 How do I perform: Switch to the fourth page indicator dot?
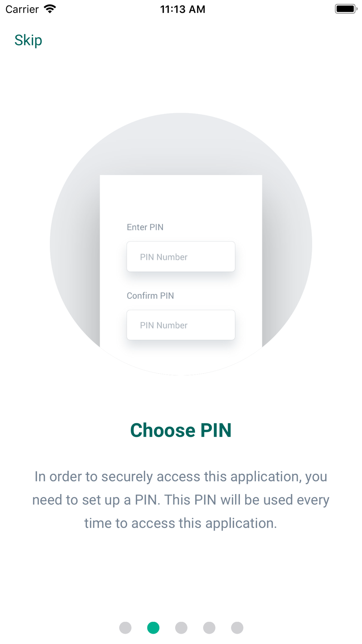209,628
